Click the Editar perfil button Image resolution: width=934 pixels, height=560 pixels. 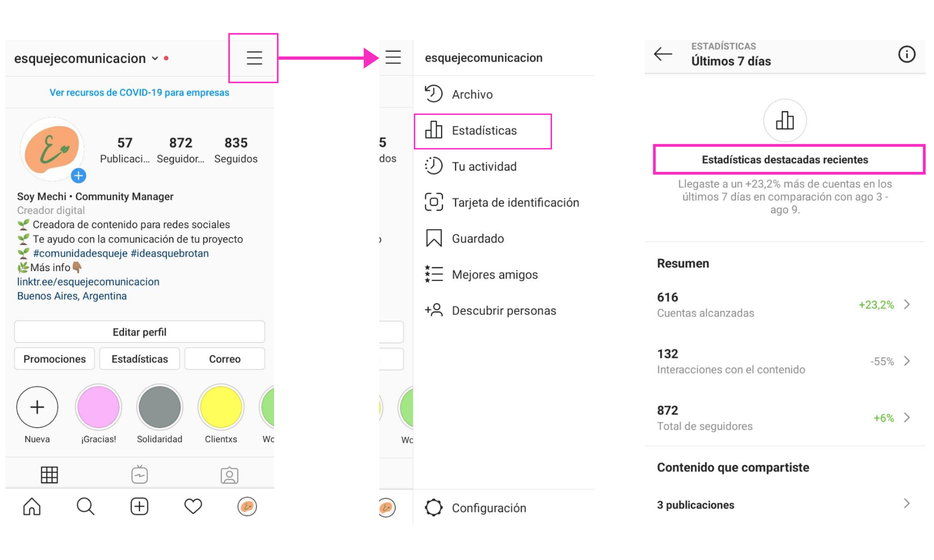click(140, 332)
